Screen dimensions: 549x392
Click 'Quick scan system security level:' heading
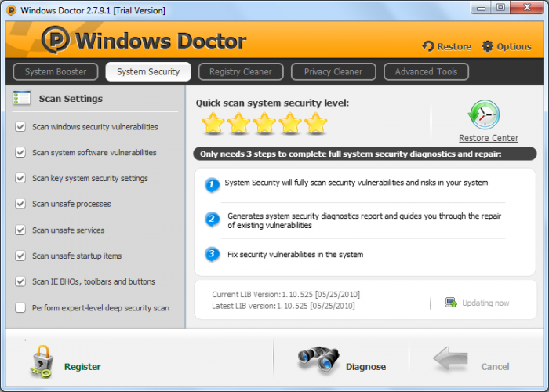tap(272, 103)
